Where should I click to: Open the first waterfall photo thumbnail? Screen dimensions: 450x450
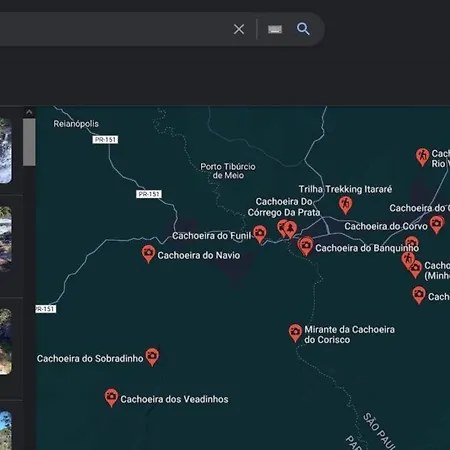click(6, 151)
